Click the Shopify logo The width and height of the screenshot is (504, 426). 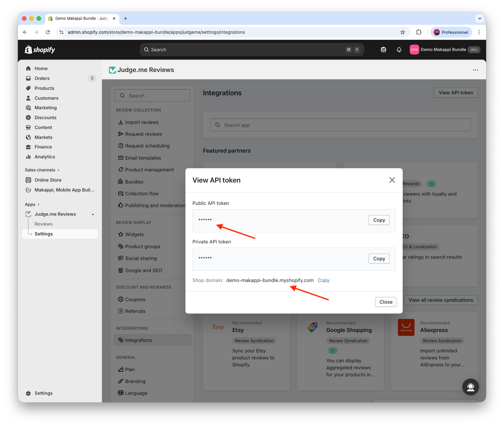click(40, 50)
